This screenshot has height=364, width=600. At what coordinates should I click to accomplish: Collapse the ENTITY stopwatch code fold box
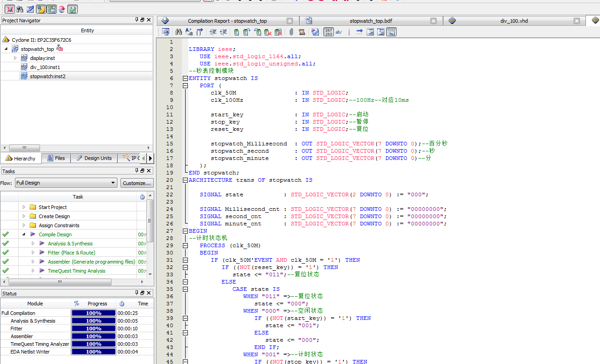185,78
